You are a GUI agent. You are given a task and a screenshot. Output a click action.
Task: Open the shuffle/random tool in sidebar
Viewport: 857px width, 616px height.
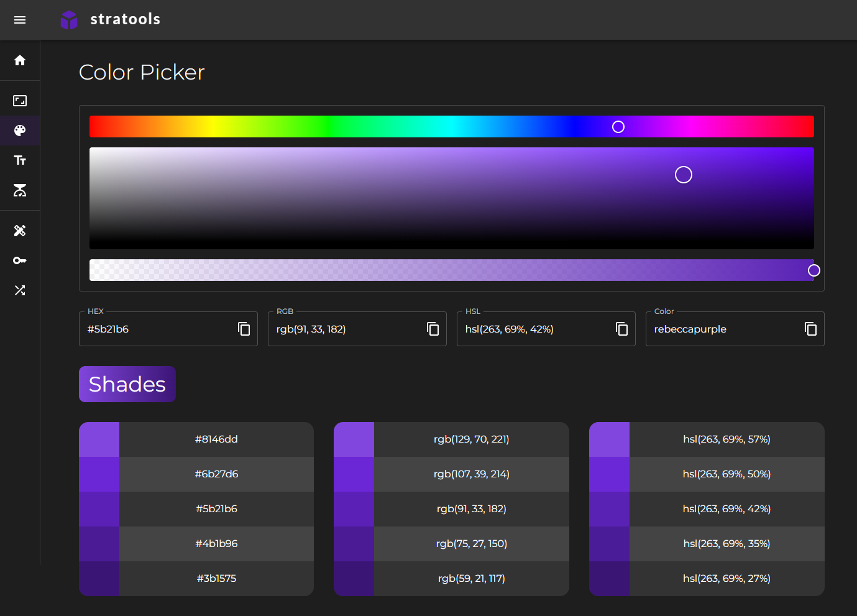pyautogui.click(x=20, y=290)
